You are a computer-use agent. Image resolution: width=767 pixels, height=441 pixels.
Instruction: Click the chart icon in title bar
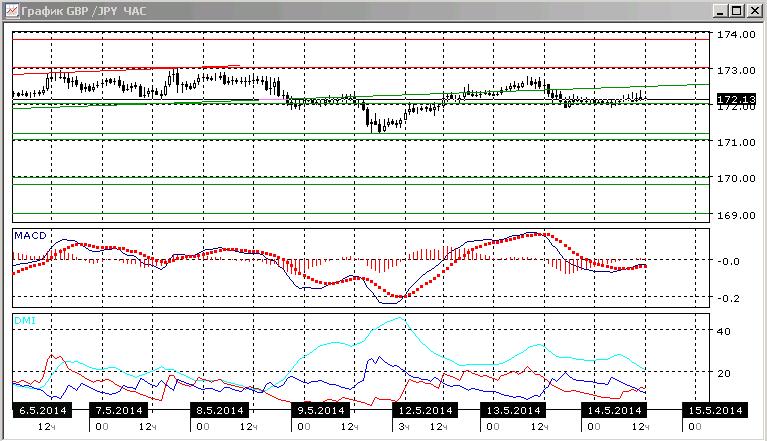point(11,10)
